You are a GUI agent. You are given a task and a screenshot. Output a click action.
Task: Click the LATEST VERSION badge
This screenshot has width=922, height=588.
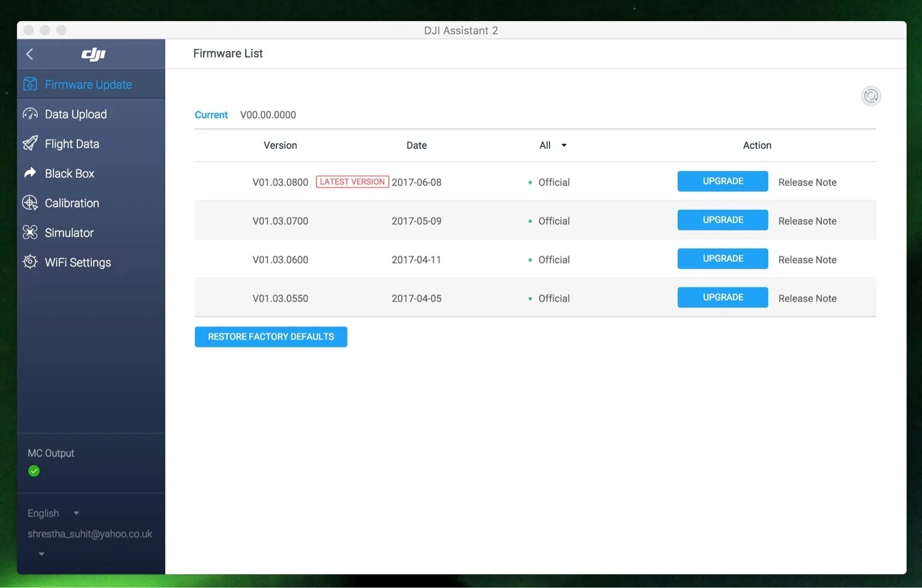(352, 182)
